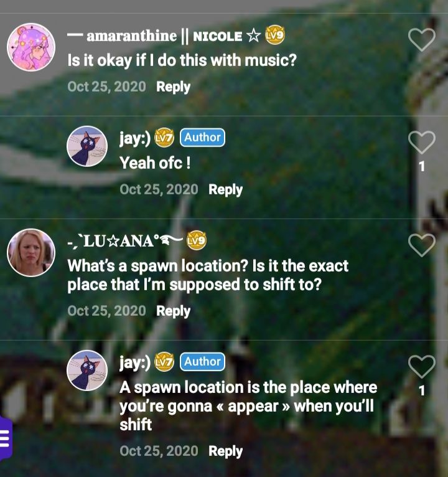Open LU☆ANA username link
Image resolution: width=448 pixels, height=477 pixels.
point(125,241)
